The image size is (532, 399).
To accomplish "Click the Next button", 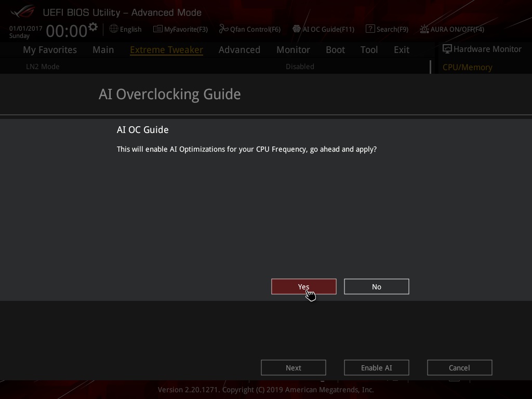I will [293, 368].
